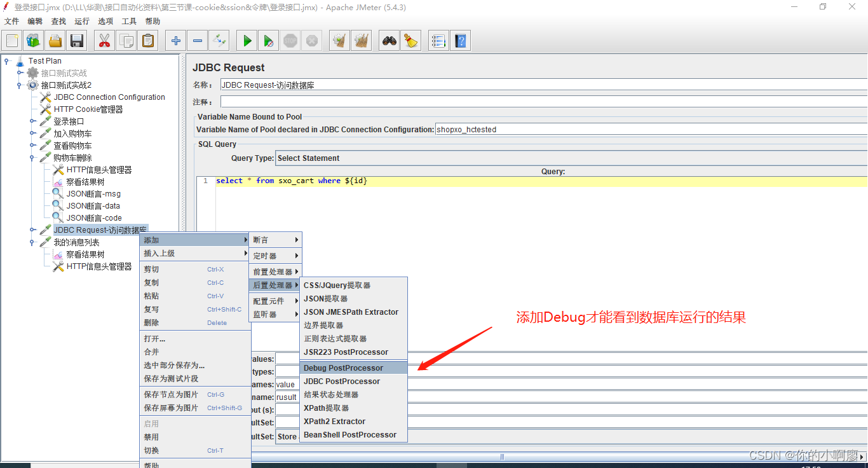
Task: Click 保存节点为图片 context menu item
Action: click(195, 394)
